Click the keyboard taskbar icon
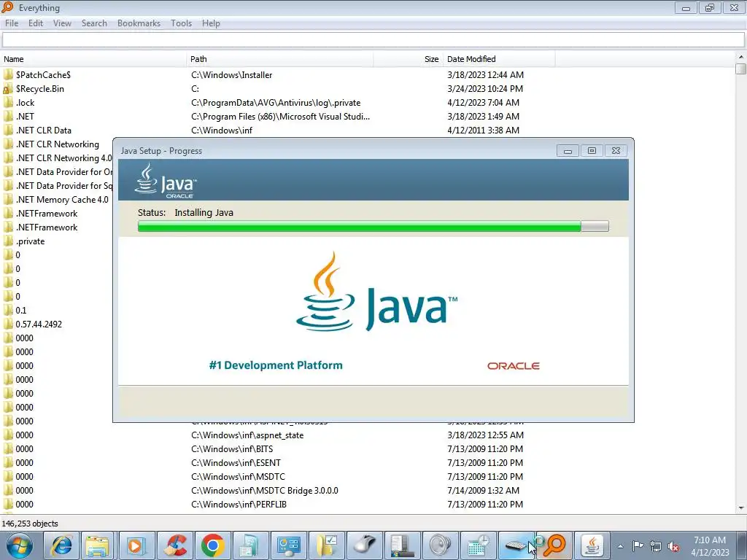The height and width of the screenshot is (560, 747). (x=516, y=545)
